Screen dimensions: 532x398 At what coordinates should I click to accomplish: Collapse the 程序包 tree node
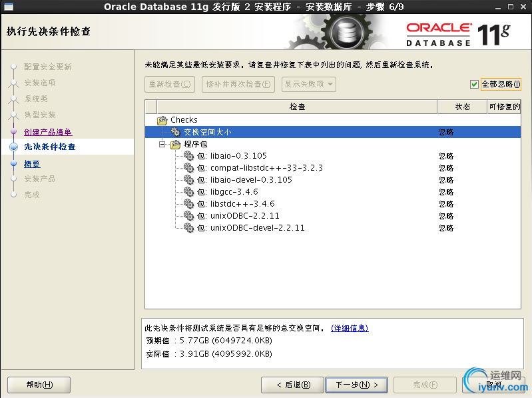(162, 144)
